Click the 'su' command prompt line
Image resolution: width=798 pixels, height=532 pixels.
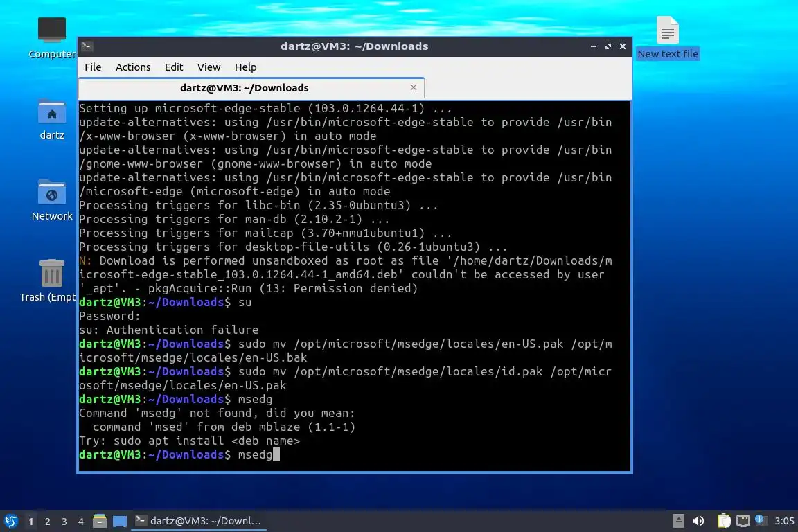(165, 303)
